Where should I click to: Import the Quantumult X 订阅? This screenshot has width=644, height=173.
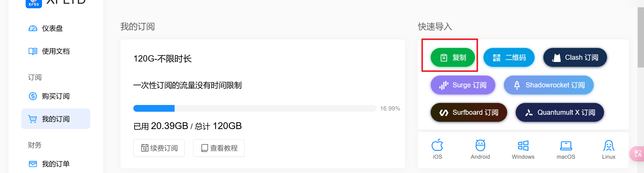(559, 112)
